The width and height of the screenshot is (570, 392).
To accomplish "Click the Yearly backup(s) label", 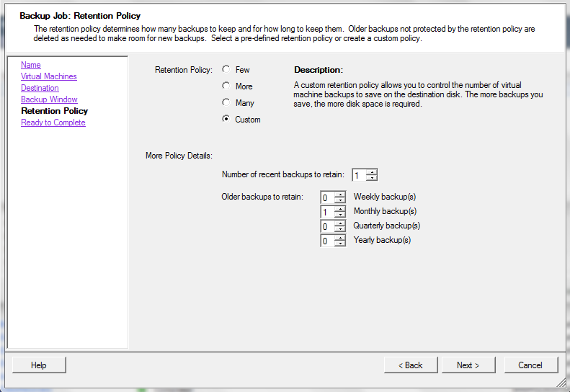I will click(382, 240).
